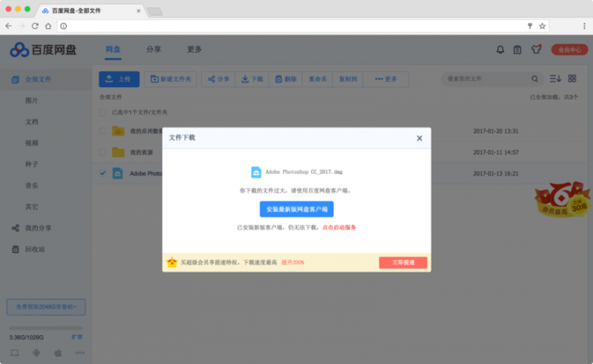Bookmark page with star icon
593x364 pixels.
click(542, 26)
